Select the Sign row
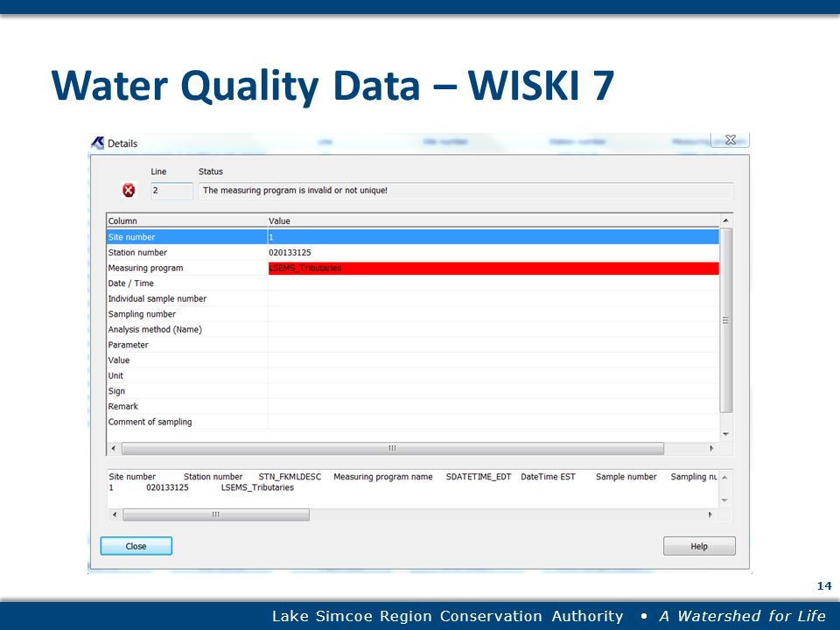The image size is (840, 630). (x=412, y=391)
